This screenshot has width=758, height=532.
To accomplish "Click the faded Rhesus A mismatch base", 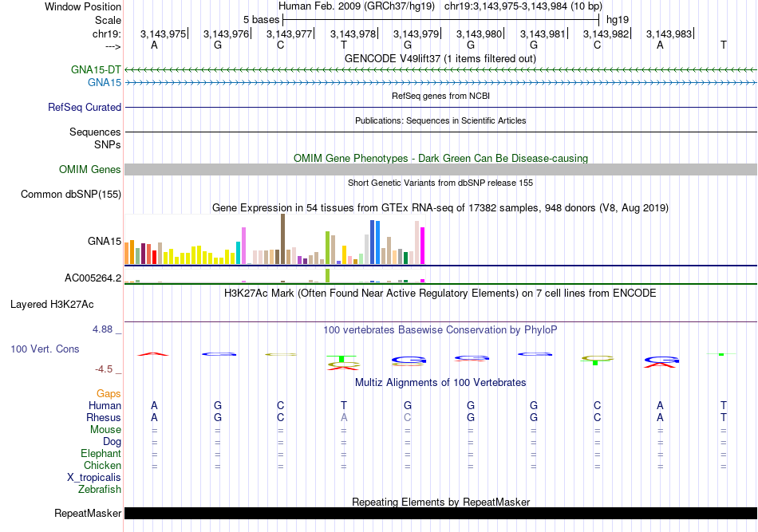I will (x=344, y=417).
